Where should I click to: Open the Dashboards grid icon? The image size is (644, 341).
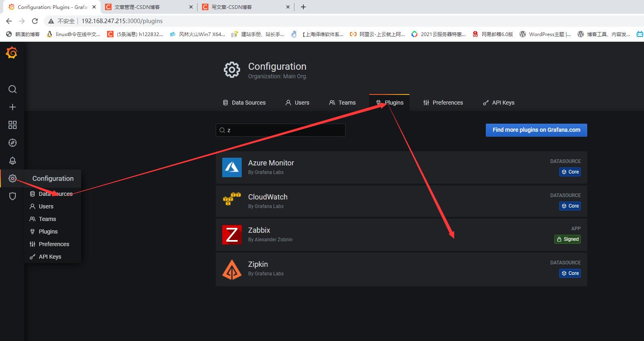pyautogui.click(x=13, y=125)
